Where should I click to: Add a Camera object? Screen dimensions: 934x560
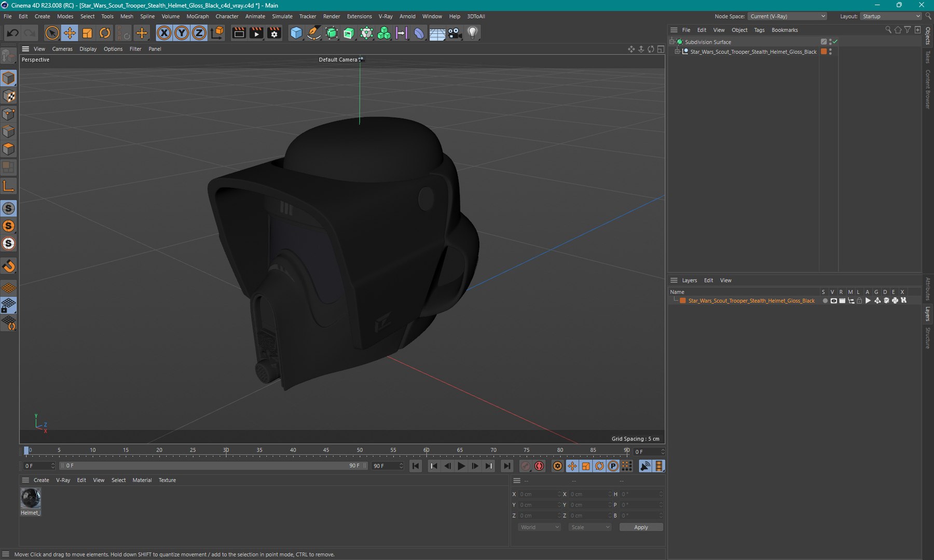coord(455,33)
